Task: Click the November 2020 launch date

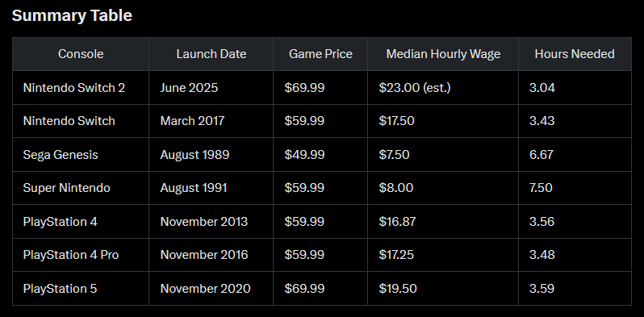Action: pos(205,289)
